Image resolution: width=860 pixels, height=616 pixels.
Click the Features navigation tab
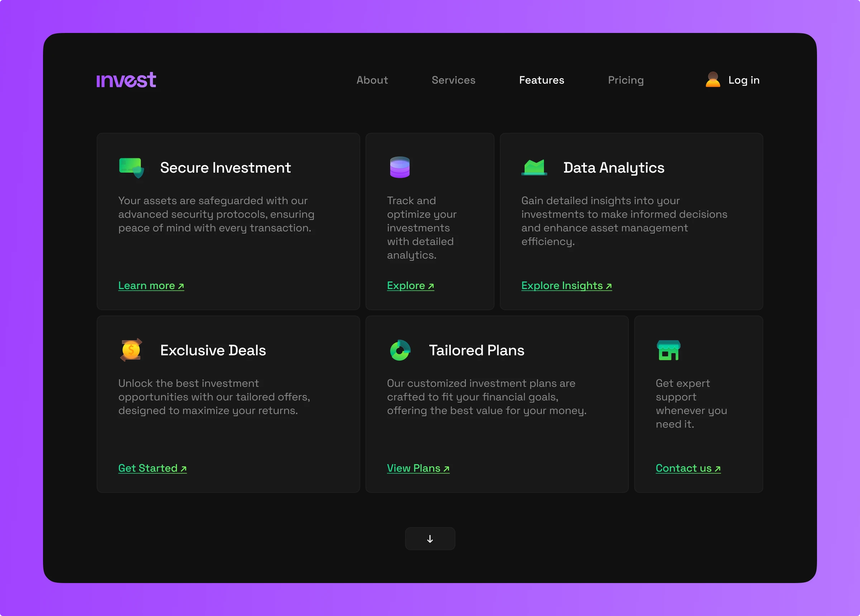(x=541, y=80)
